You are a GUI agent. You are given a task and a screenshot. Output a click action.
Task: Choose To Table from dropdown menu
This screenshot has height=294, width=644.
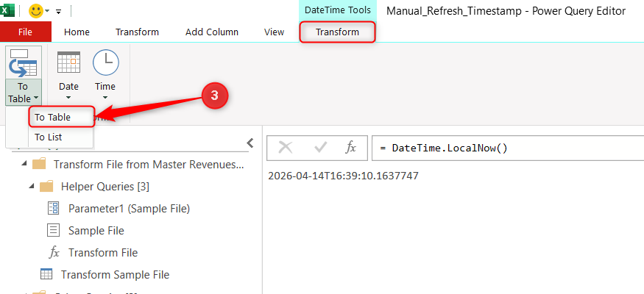[62, 118]
